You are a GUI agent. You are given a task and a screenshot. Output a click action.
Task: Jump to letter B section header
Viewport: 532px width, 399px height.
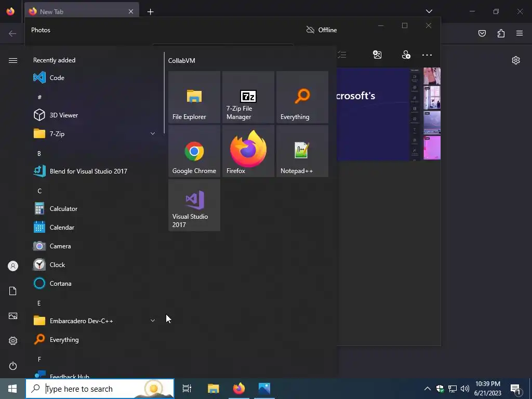[39, 153]
